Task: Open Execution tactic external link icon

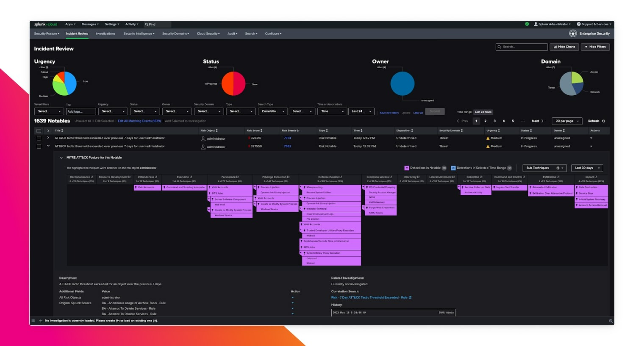Action: tap(191, 177)
